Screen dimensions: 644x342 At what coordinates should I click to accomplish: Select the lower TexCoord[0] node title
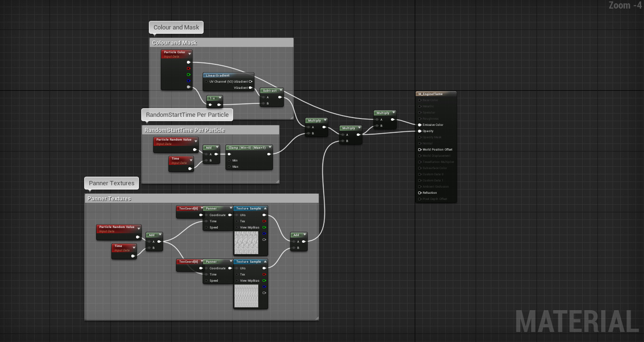coord(188,261)
